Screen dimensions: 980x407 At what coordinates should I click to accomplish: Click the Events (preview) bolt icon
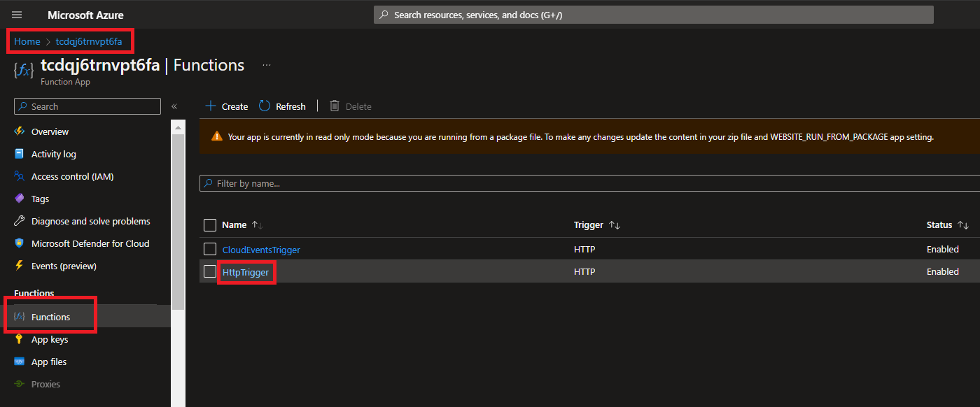click(20, 266)
